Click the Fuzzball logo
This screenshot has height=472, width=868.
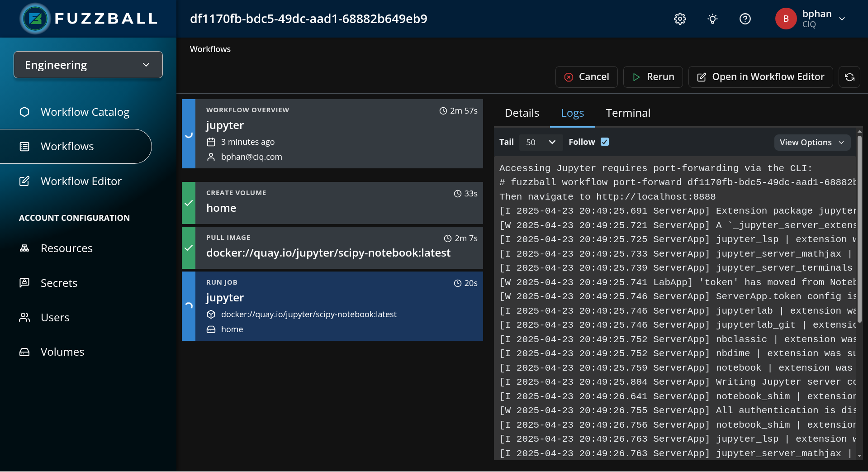[x=35, y=19]
